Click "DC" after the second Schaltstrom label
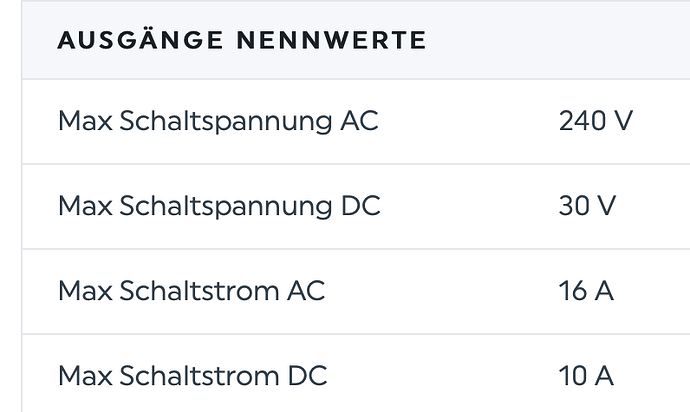 point(306,377)
